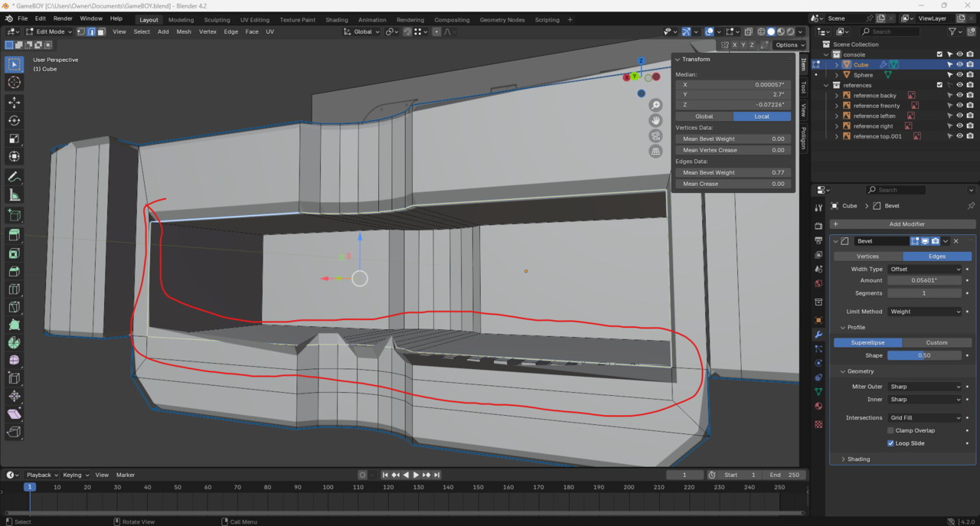Switch the Bevel modifier to Vertices mode

[867, 256]
